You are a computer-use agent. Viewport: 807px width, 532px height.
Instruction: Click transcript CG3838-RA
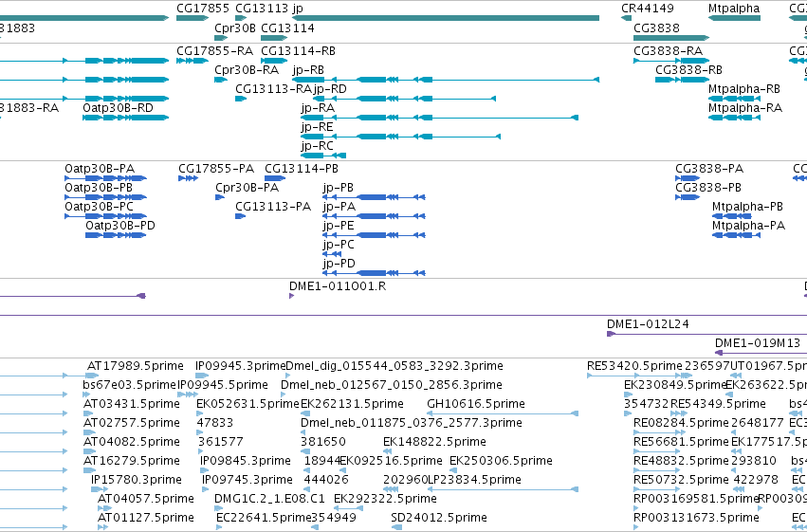(x=668, y=51)
